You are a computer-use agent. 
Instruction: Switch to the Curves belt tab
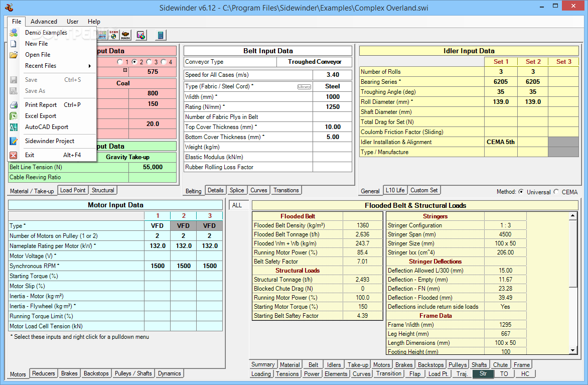click(259, 190)
